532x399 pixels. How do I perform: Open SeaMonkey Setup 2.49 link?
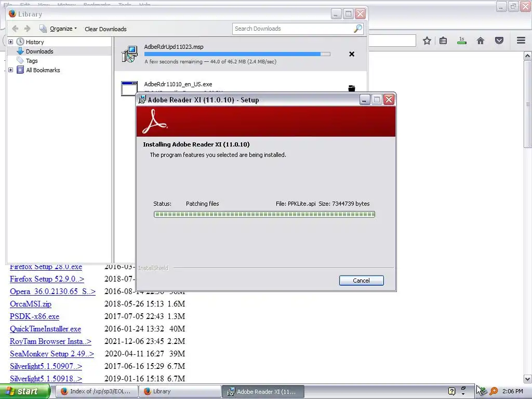52,354
